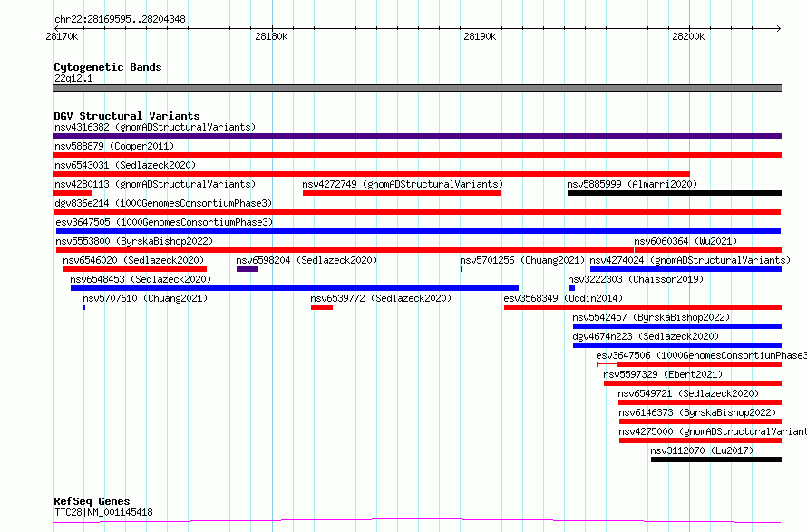Click the nsv6549721 (Sedlazeck2020) label

pos(688,393)
